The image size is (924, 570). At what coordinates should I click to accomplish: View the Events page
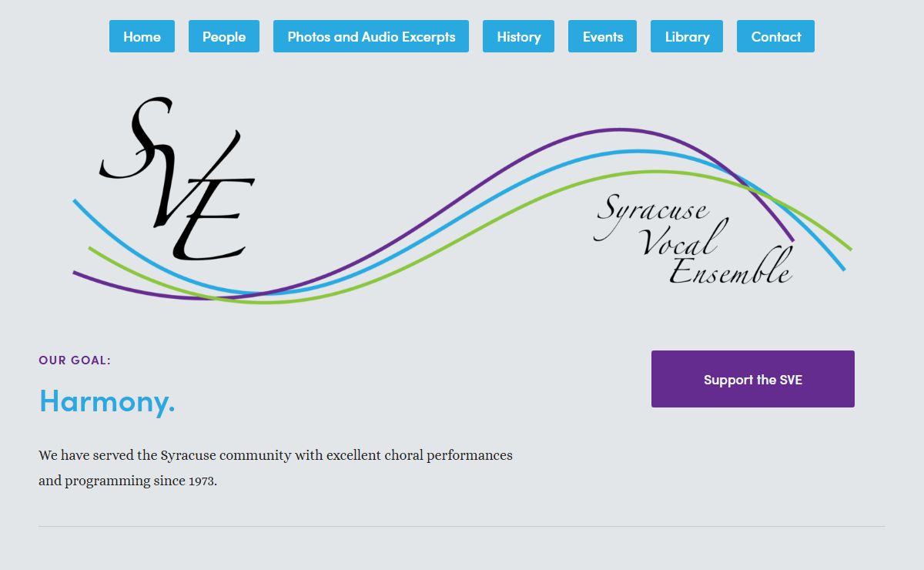coord(602,36)
